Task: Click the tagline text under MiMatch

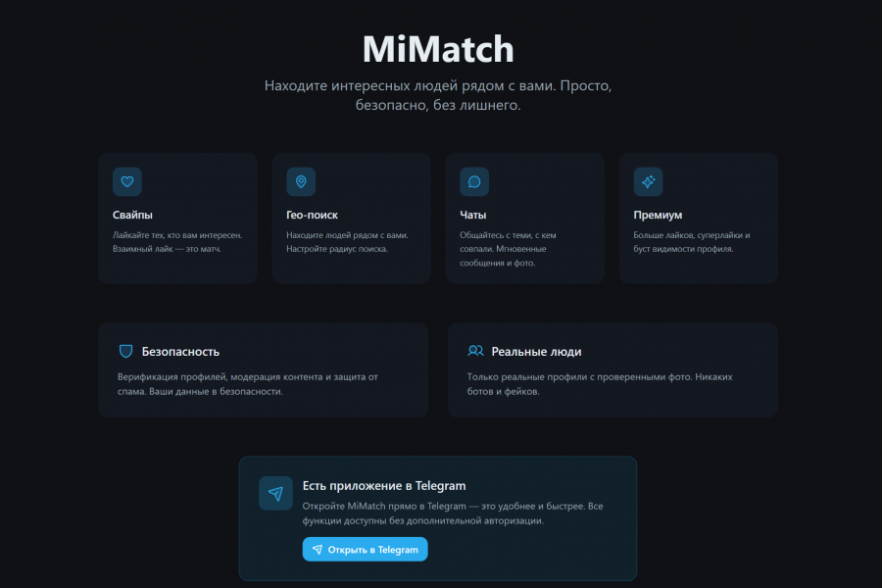Action: [x=438, y=95]
